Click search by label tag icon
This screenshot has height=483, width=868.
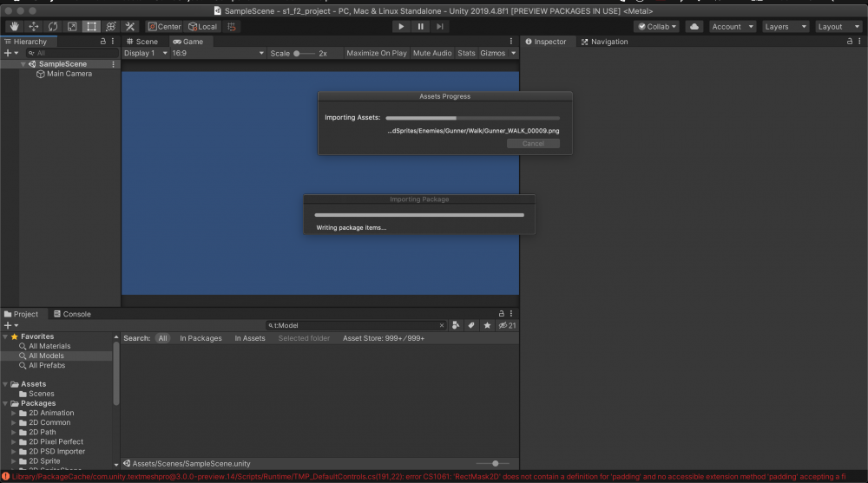click(471, 325)
